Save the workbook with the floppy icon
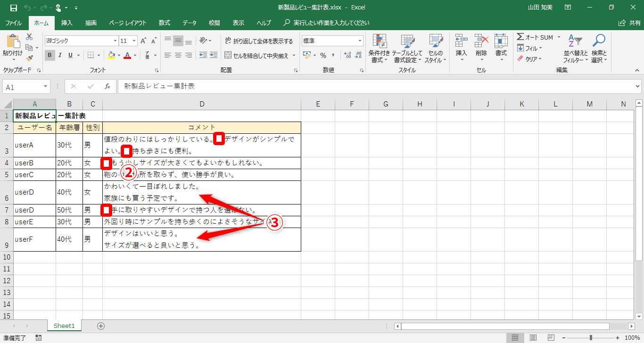 tap(13, 8)
